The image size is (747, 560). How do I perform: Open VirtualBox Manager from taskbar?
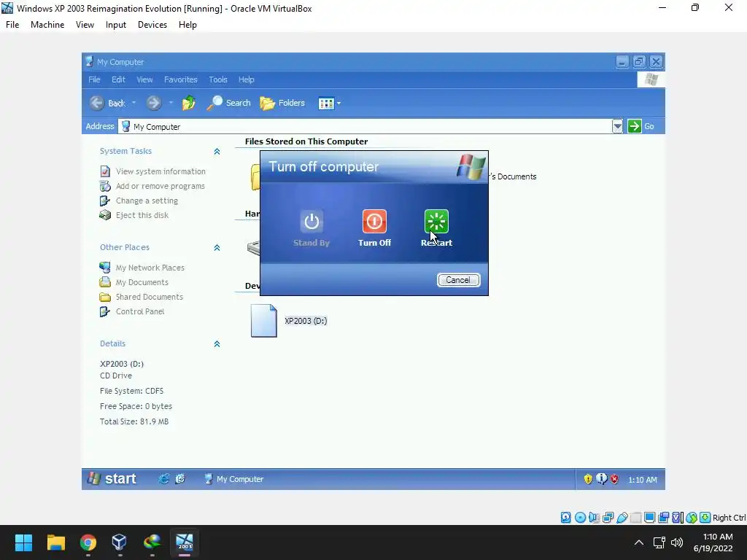coord(120,542)
